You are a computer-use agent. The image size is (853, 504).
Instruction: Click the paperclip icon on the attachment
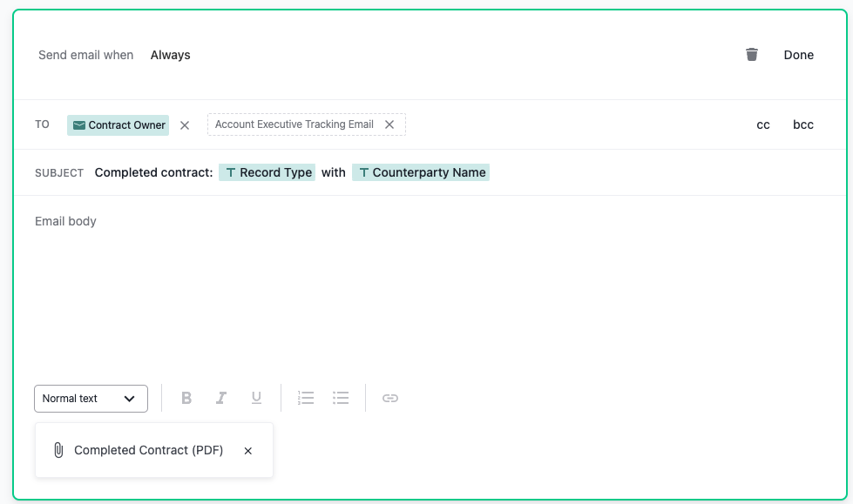coord(58,450)
